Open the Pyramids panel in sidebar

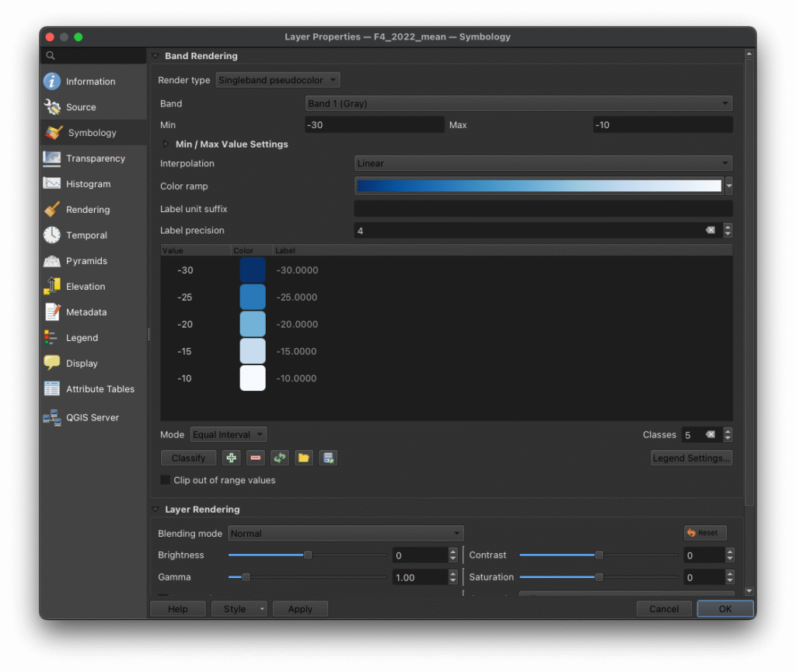[86, 261]
